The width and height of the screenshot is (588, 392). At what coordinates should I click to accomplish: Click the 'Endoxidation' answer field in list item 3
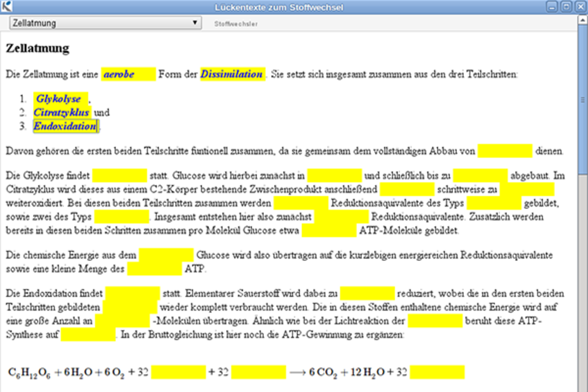click(66, 126)
